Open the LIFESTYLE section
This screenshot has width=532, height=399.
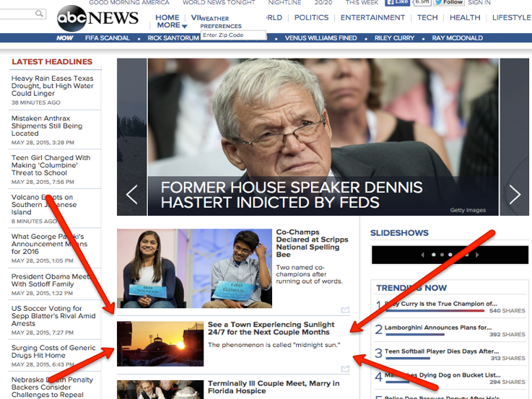click(512, 17)
